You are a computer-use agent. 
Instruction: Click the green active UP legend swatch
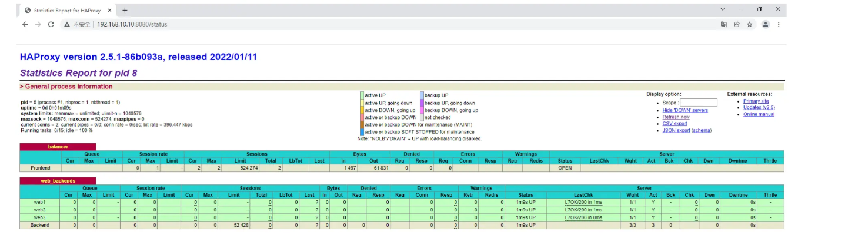point(362,95)
